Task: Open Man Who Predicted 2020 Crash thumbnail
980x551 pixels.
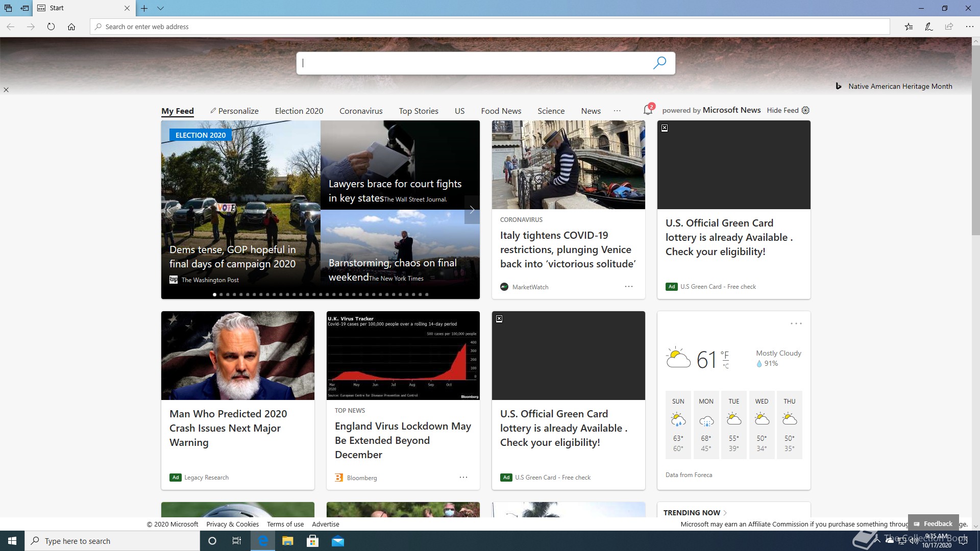Action: pyautogui.click(x=238, y=356)
